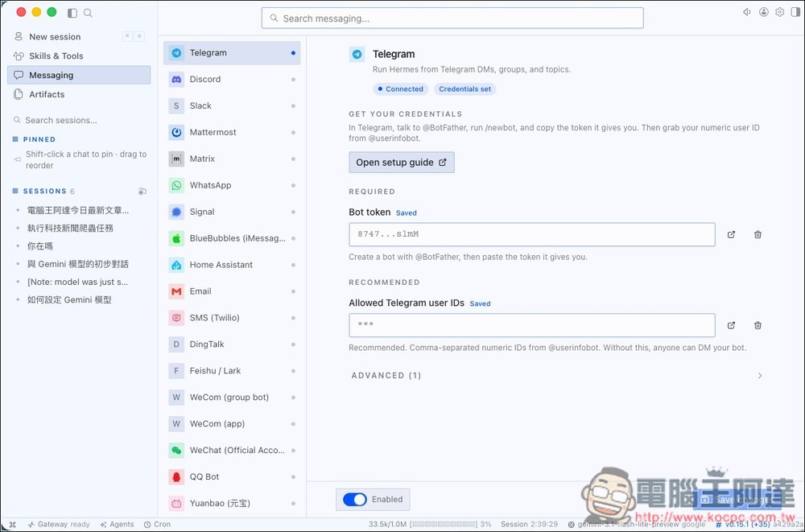Toggle the left sidebar icon
This screenshot has height=532, width=805.
click(72, 13)
